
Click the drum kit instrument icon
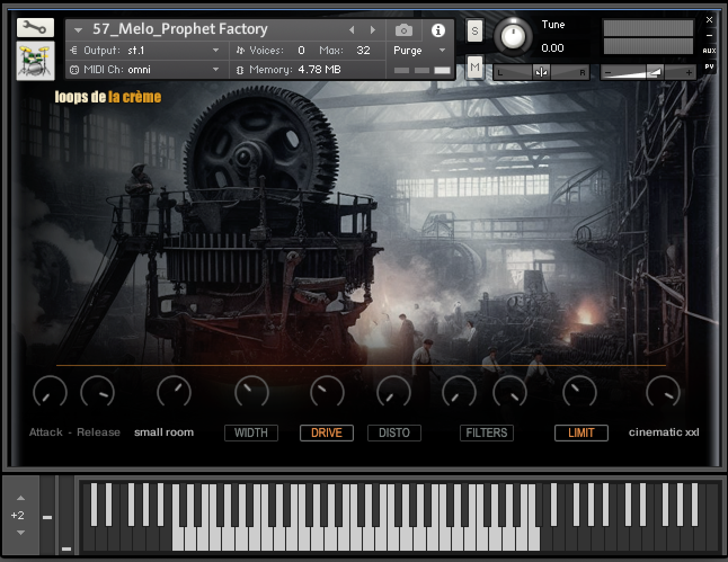(x=34, y=59)
